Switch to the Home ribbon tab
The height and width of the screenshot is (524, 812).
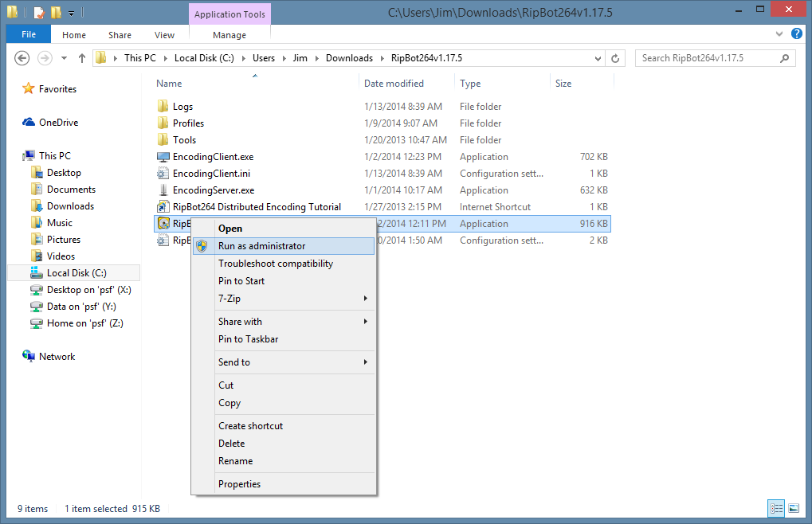point(74,35)
